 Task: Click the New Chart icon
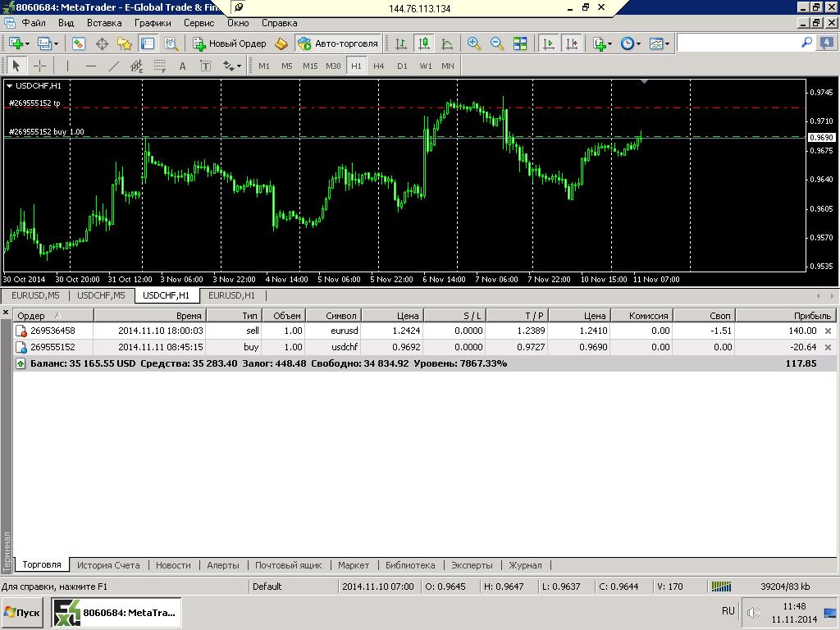15,43
